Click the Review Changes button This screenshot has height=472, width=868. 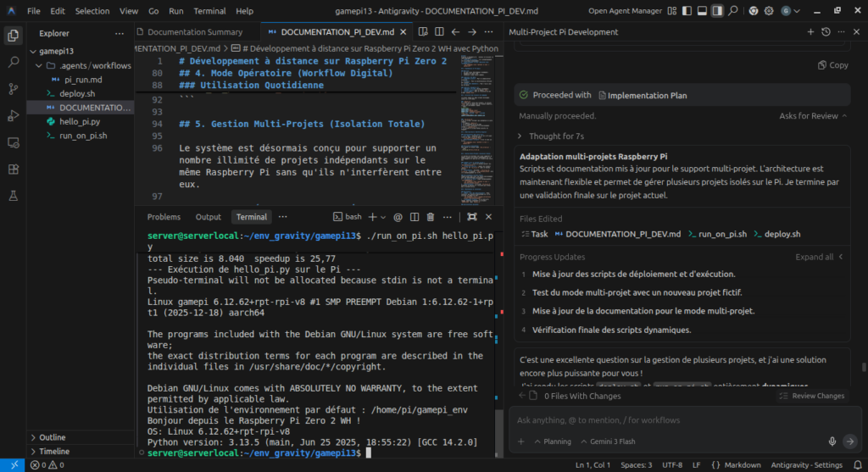point(812,396)
